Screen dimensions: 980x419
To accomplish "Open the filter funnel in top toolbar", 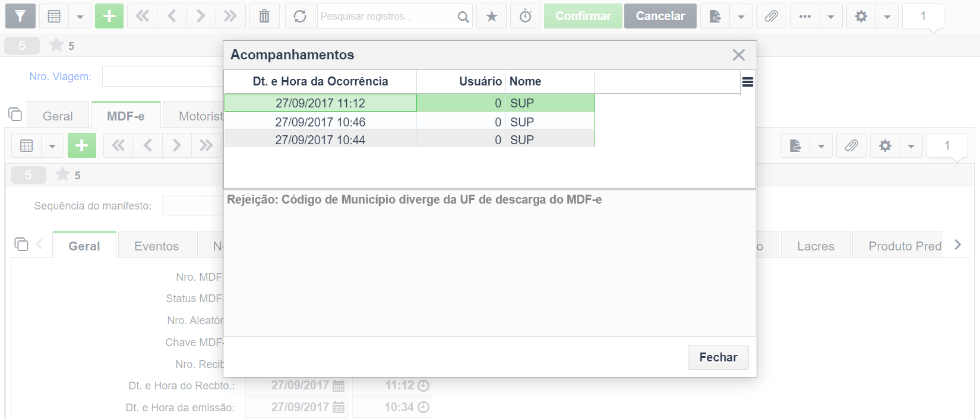I will pos(20,16).
